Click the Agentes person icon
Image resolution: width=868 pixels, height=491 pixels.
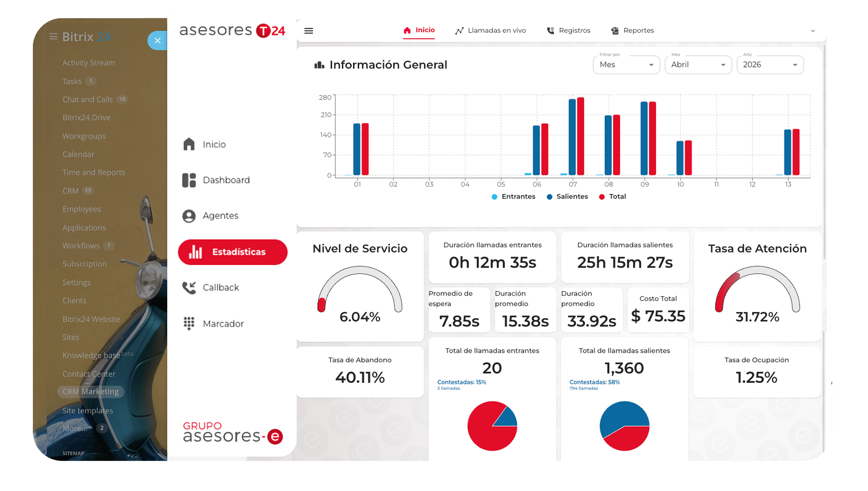(189, 216)
